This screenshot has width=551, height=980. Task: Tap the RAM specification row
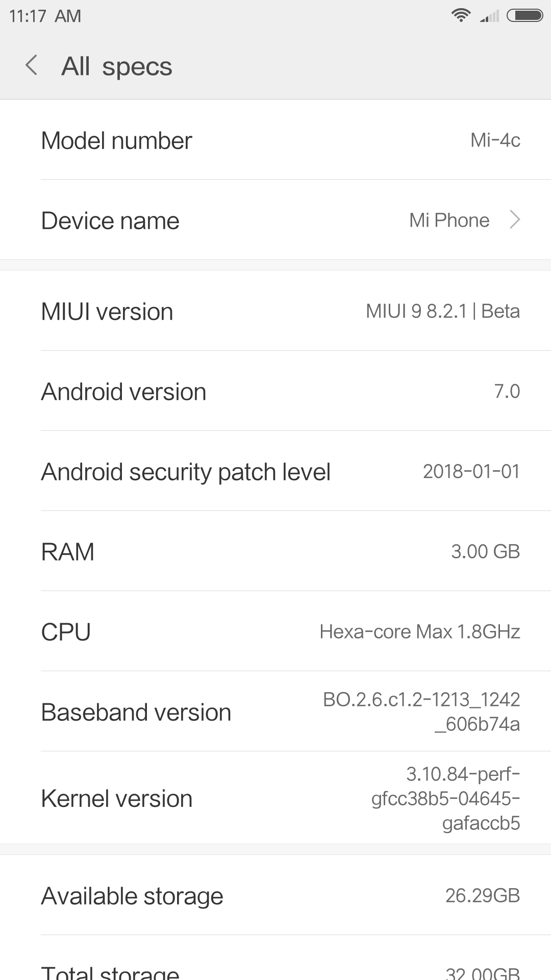click(x=275, y=552)
